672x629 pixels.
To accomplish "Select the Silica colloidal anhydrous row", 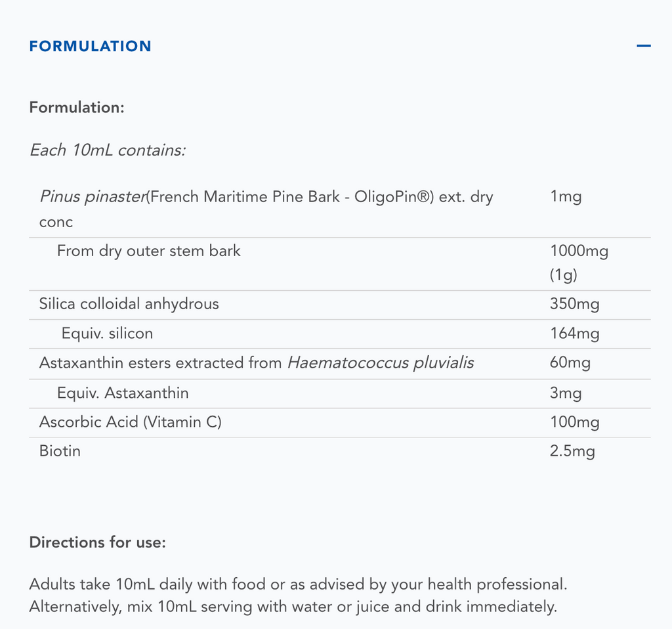I will (x=129, y=304).
